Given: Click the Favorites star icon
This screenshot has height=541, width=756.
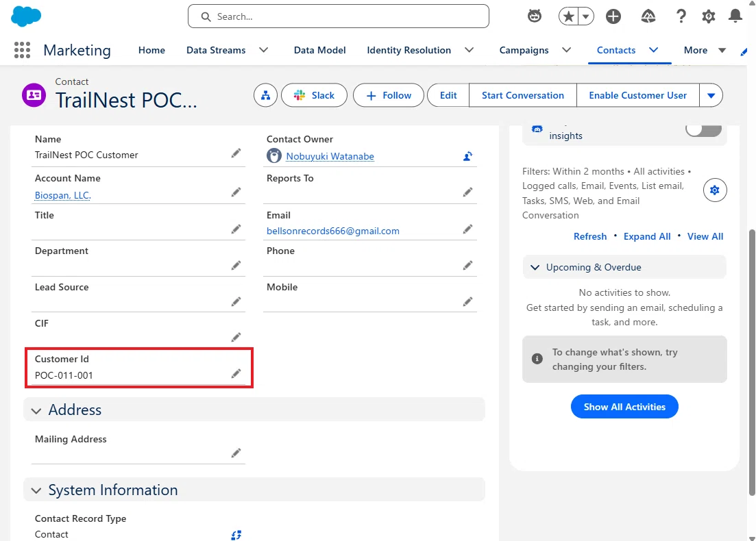Looking at the screenshot, I should tap(568, 16).
